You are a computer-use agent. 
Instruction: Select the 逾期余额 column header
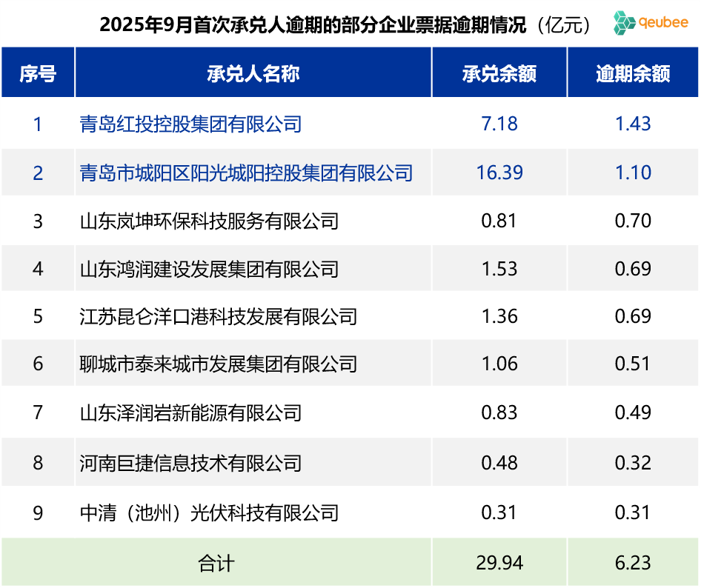click(633, 73)
